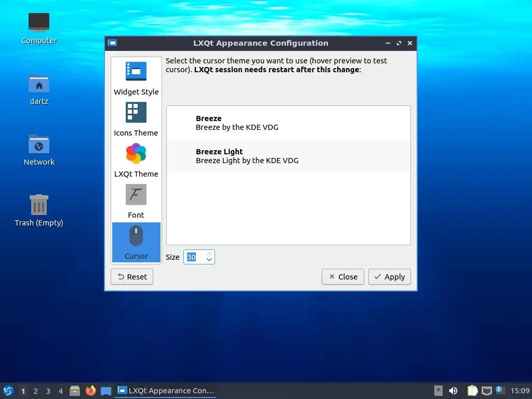Launch the file manager from panel
Image resolution: width=532 pixels, height=399 pixels.
tap(75, 391)
